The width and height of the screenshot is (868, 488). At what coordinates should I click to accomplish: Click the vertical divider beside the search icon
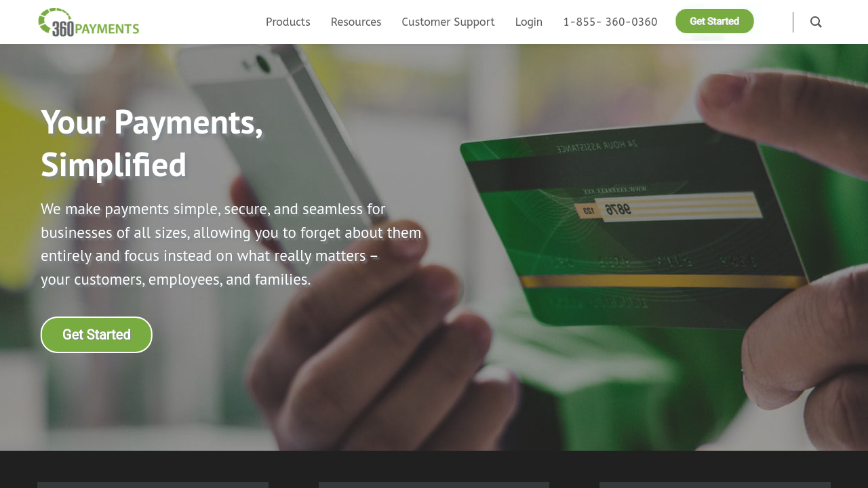tap(793, 22)
